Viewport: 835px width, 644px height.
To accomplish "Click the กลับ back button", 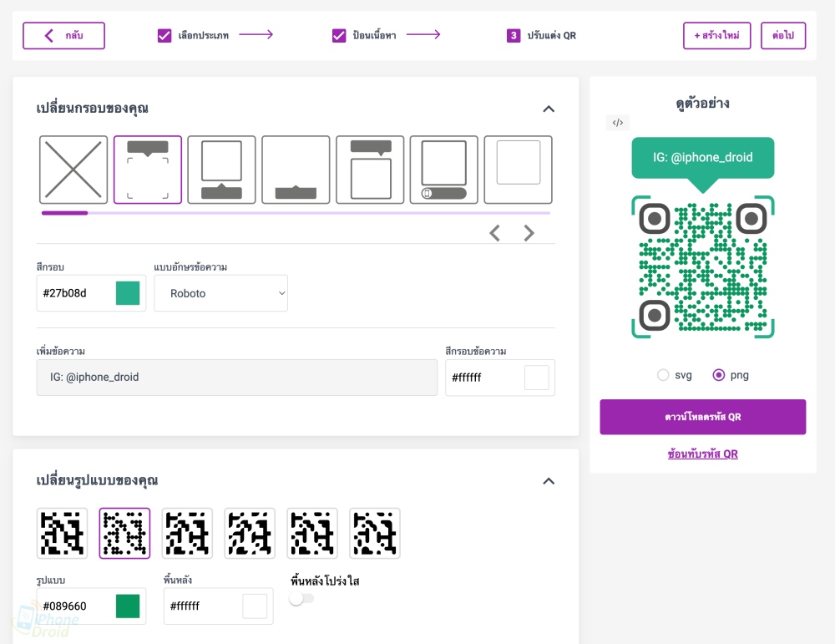I will point(64,36).
